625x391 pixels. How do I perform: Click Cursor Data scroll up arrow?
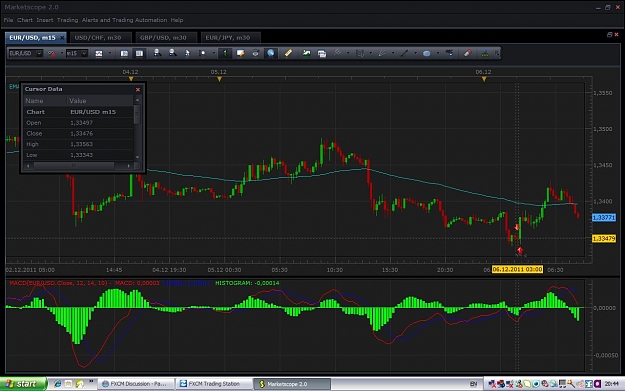(138, 100)
